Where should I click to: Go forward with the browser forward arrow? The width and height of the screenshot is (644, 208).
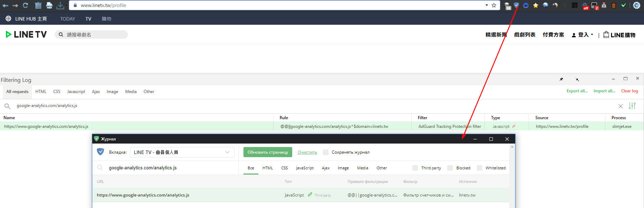click(15, 5)
